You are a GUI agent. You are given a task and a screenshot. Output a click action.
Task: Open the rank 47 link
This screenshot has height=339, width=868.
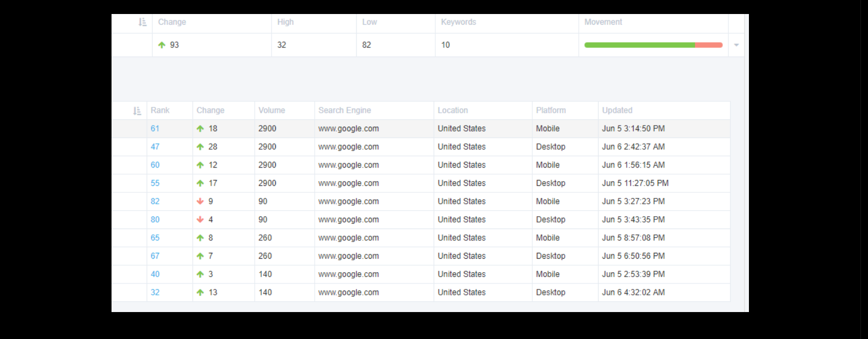pyautogui.click(x=155, y=147)
